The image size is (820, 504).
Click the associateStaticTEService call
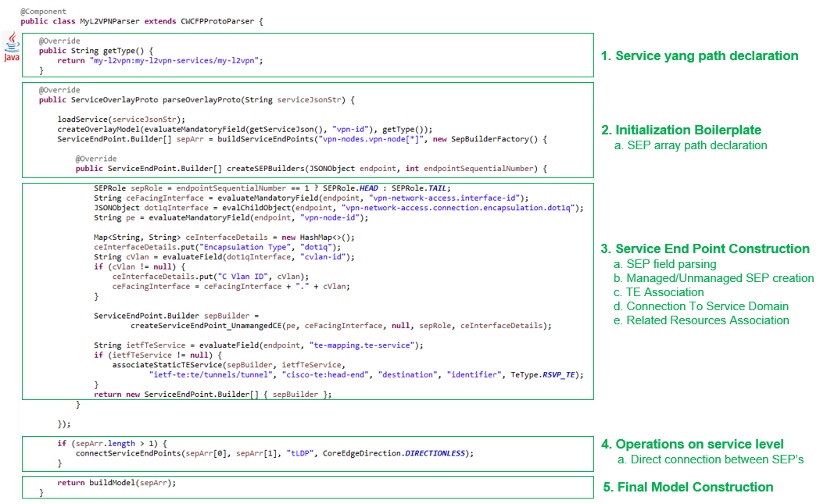tap(228, 365)
